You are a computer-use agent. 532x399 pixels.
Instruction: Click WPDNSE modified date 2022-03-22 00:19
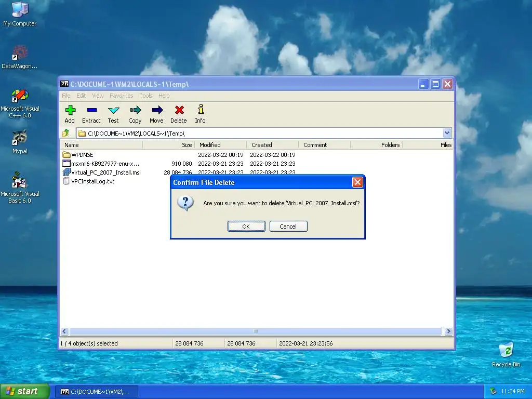[x=221, y=155]
